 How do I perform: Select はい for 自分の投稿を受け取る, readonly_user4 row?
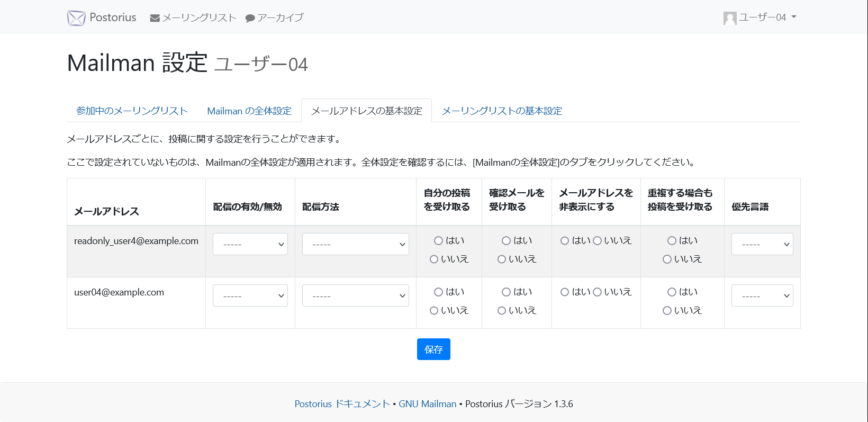point(438,241)
